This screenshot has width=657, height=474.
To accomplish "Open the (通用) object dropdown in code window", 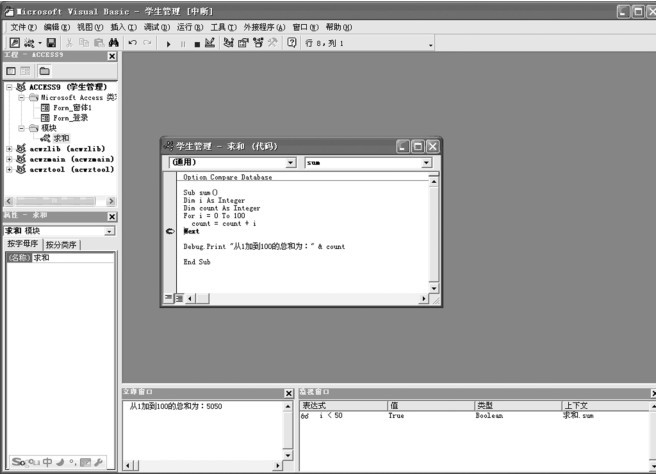I will pyautogui.click(x=291, y=163).
